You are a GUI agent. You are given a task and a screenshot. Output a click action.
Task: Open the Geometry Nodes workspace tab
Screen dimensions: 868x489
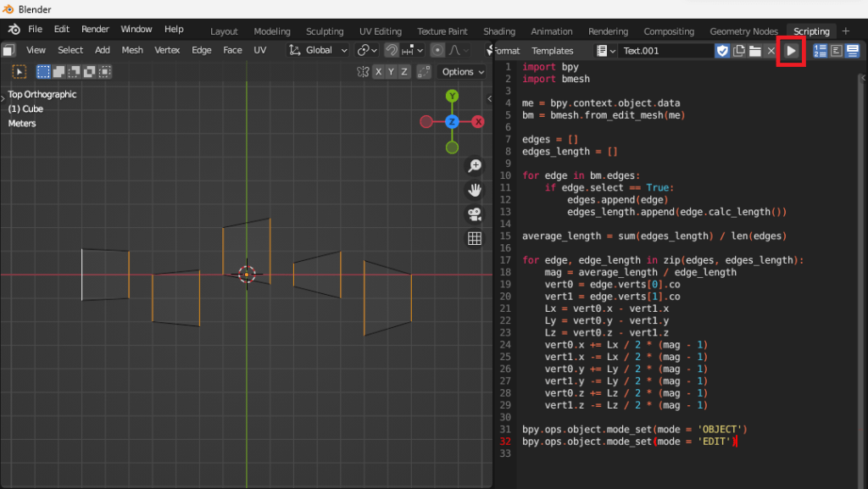(743, 31)
